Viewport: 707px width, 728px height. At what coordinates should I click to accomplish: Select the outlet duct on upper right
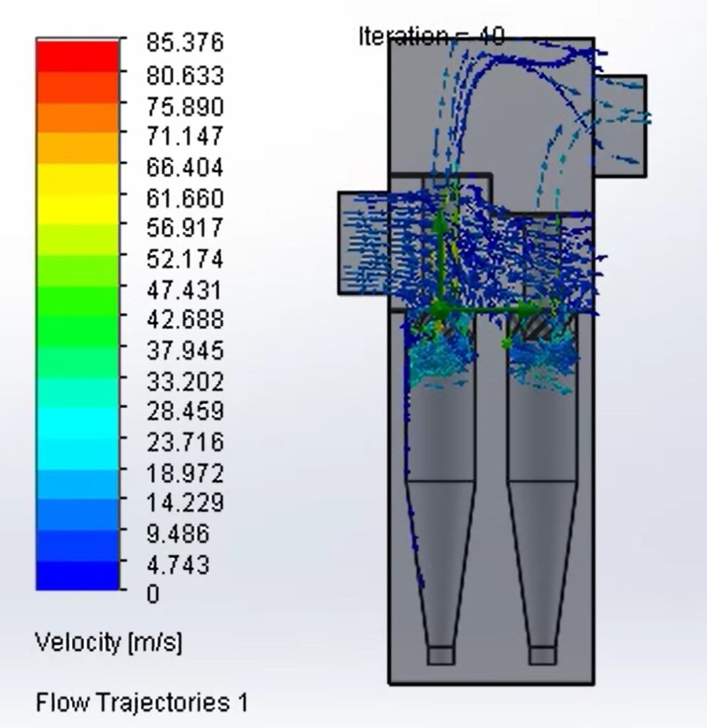tap(620, 126)
